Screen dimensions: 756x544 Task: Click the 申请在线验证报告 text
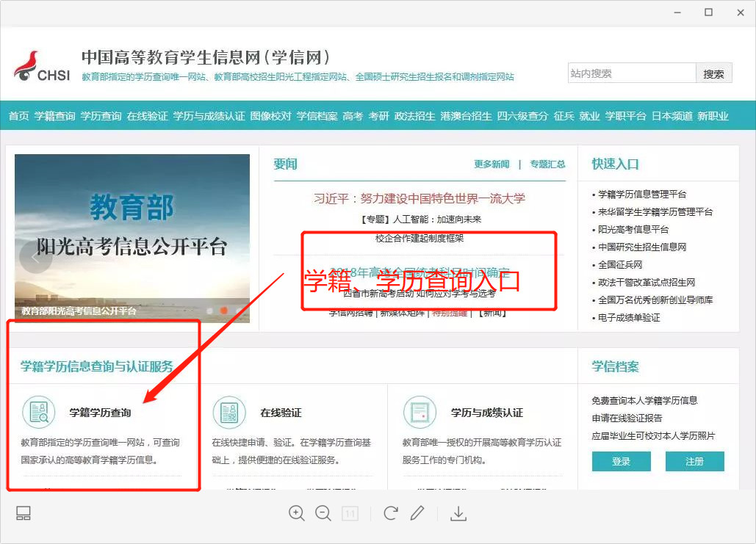point(627,418)
